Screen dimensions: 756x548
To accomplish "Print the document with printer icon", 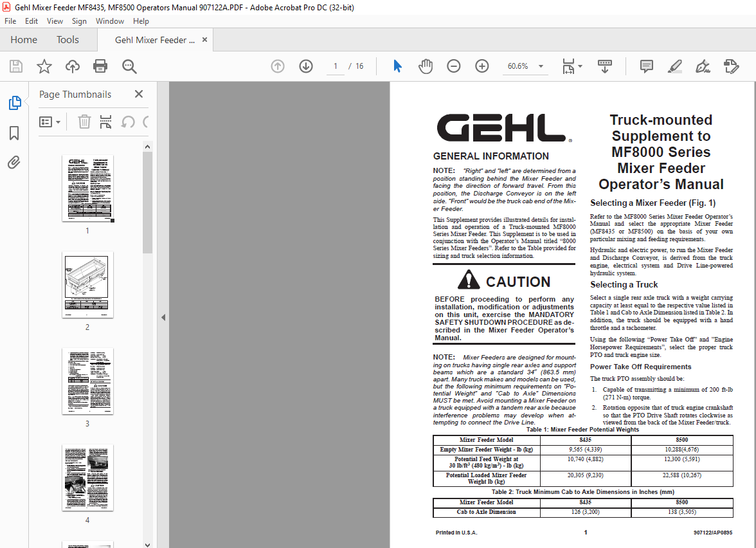I will (100, 66).
